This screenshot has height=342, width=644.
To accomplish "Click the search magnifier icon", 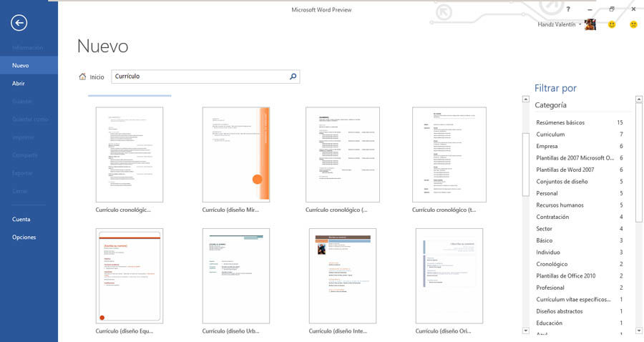I will [x=293, y=77].
